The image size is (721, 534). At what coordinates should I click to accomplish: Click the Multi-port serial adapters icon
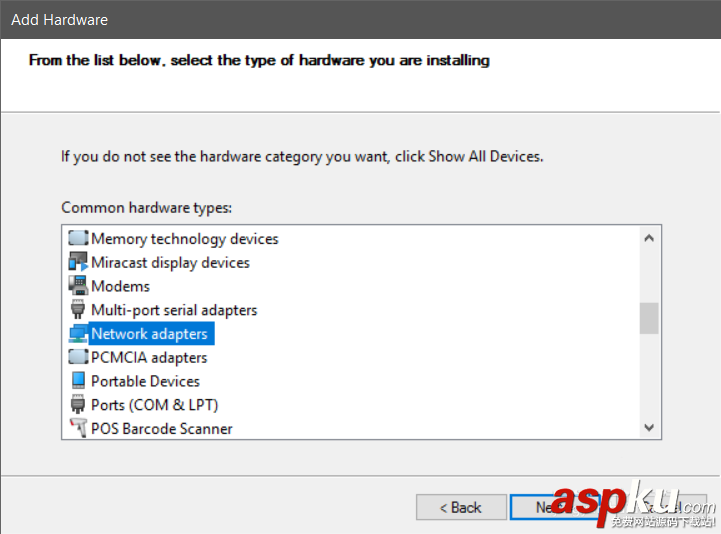tap(78, 310)
